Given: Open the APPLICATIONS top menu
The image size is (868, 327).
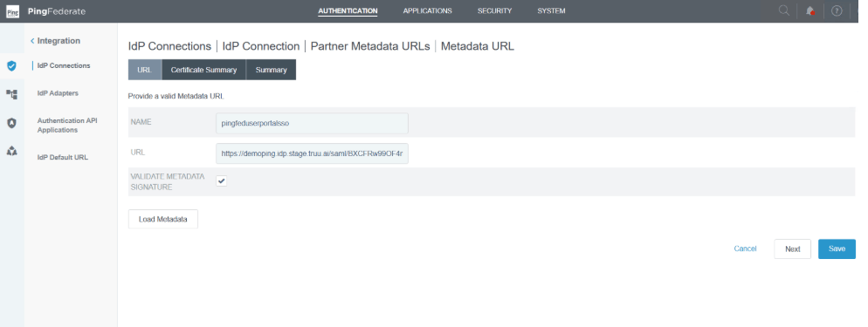Looking at the screenshot, I should 427,11.
